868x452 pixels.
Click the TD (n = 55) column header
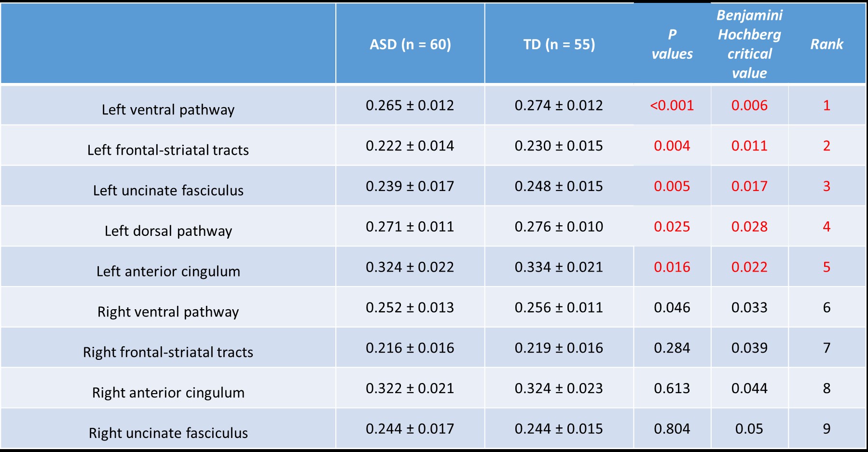(x=559, y=44)
